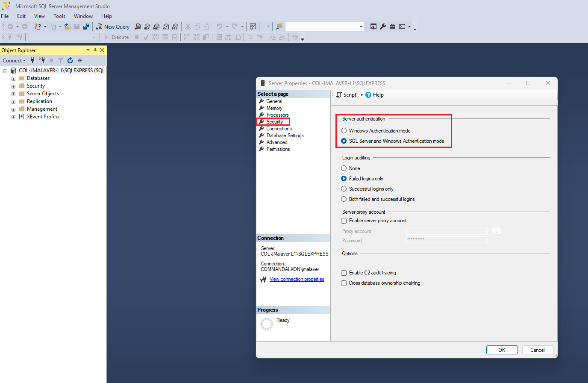This screenshot has width=588, height=383.
Task: Click the XEvent Profiler icon
Action: (21, 117)
